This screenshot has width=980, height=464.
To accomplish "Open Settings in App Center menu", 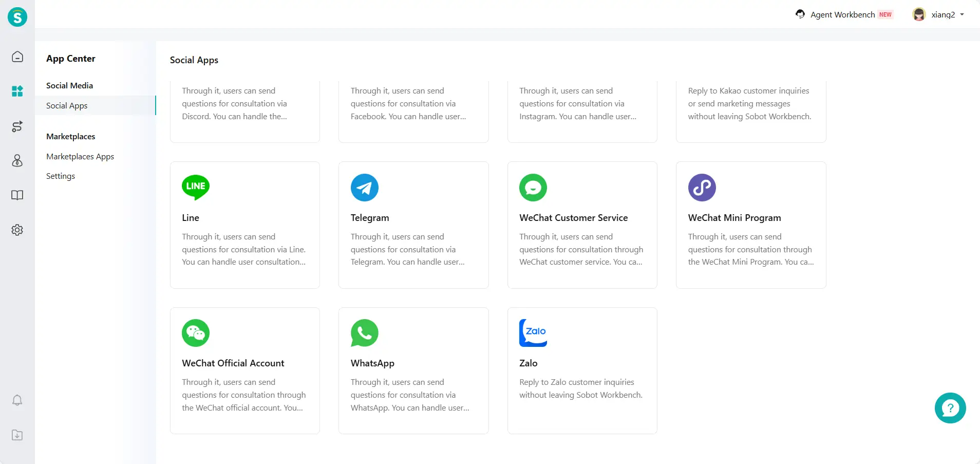I will coord(61,176).
